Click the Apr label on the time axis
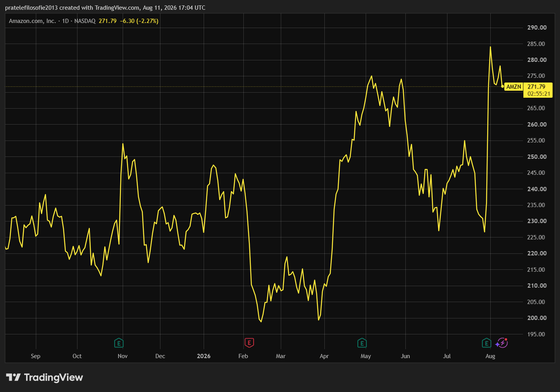 324,356
